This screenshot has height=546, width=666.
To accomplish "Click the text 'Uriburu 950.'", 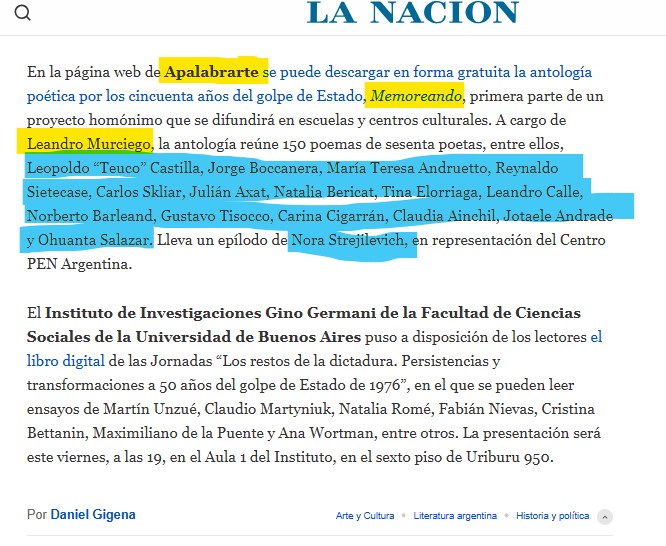I will [x=510, y=457].
